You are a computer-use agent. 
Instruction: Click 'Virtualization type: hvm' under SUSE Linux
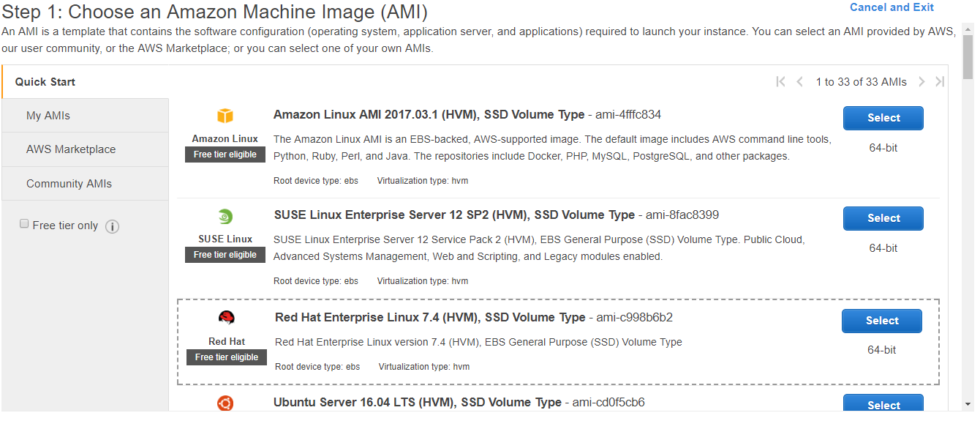(x=423, y=281)
